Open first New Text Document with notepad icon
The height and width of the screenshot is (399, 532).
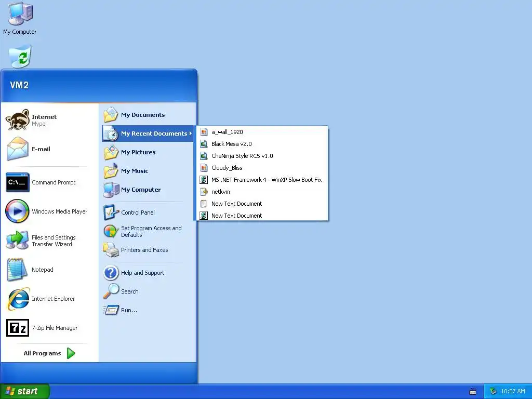[262, 204]
